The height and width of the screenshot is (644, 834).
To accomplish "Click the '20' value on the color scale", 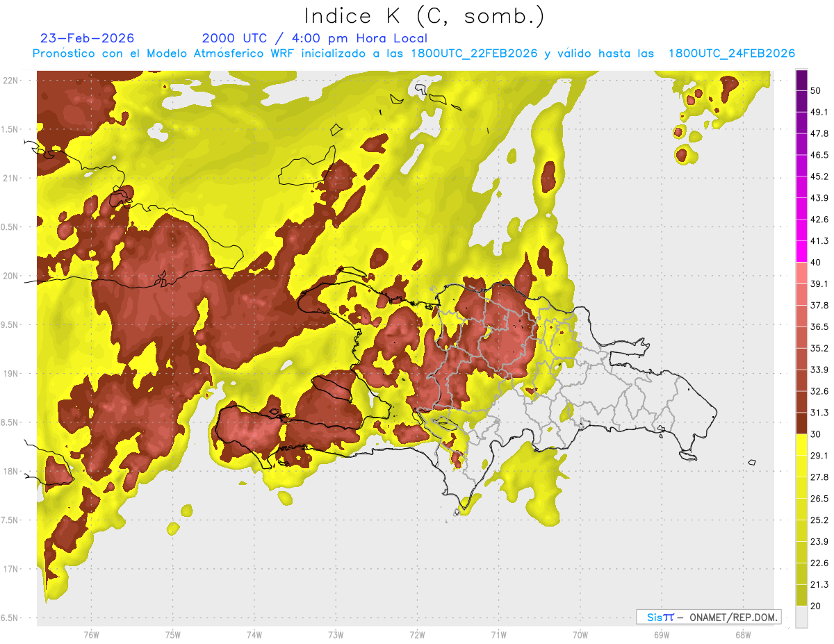I will coord(816,606).
